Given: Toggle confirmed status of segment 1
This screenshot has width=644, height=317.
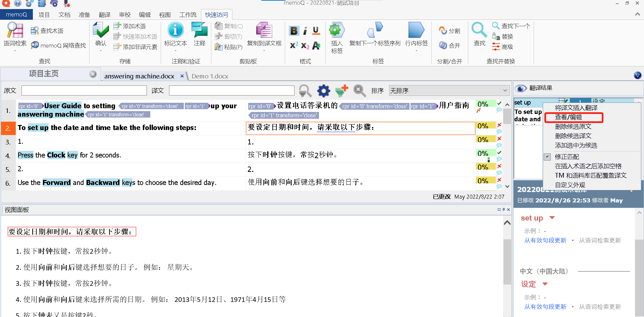Looking at the screenshot, I should coord(499,104).
